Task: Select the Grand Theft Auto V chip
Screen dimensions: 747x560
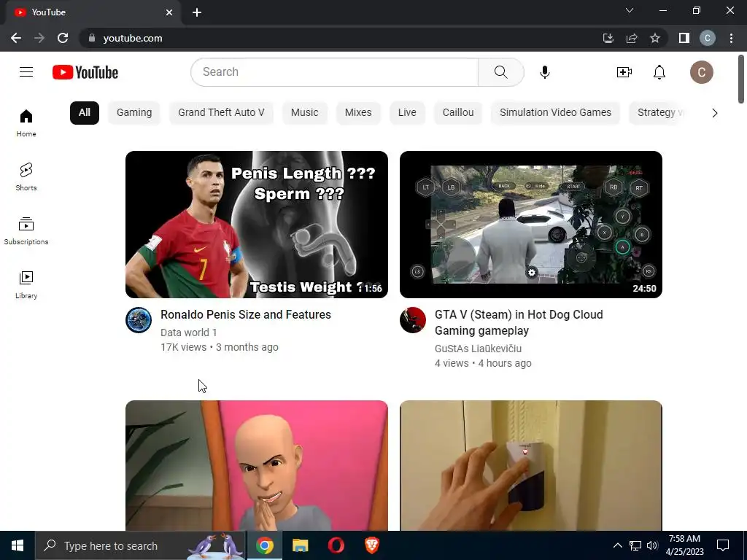Action: click(x=221, y=113)
